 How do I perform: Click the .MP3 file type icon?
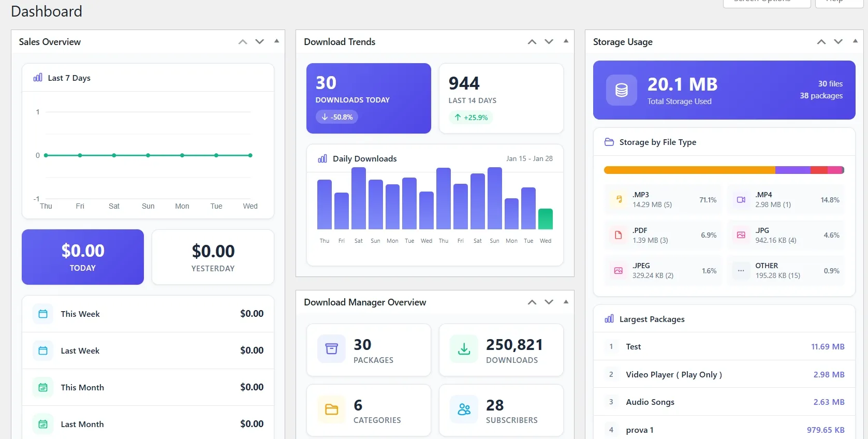coord(619,199)
